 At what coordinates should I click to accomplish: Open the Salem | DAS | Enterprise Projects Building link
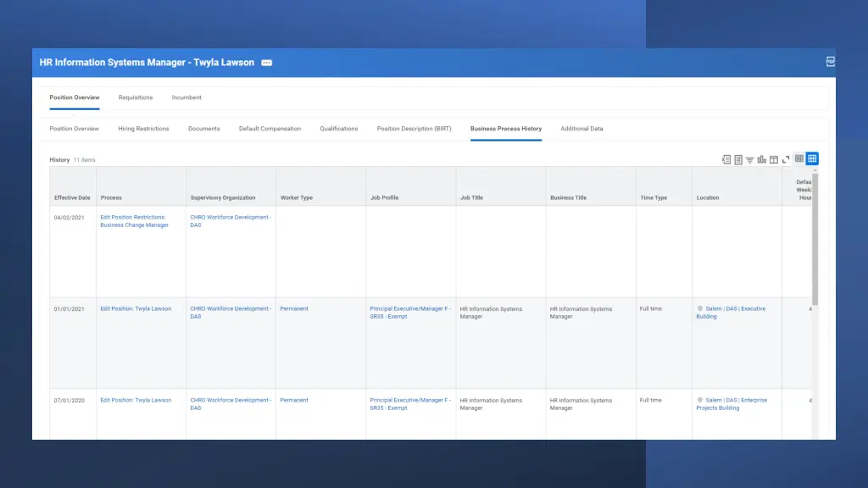pos(732,404)
